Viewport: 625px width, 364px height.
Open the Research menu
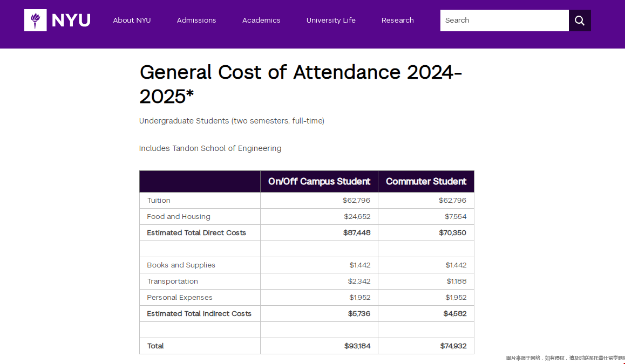(x=397, y=20)
